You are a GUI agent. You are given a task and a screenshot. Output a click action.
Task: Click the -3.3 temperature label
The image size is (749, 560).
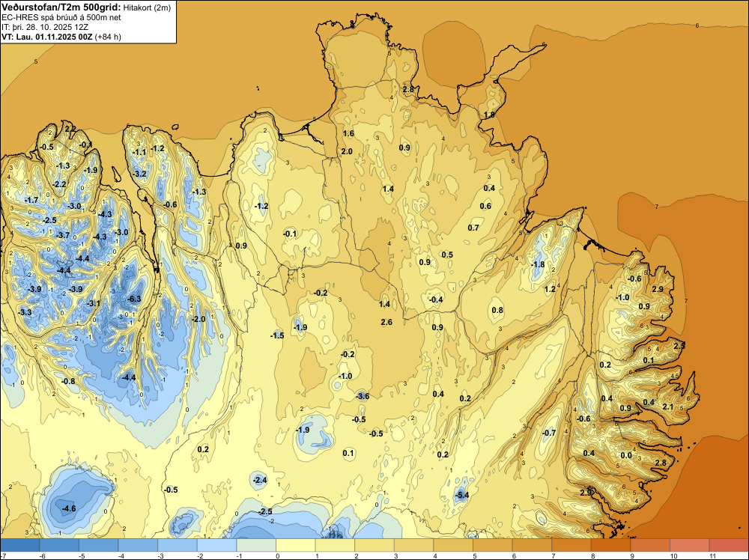click(25, 312)
